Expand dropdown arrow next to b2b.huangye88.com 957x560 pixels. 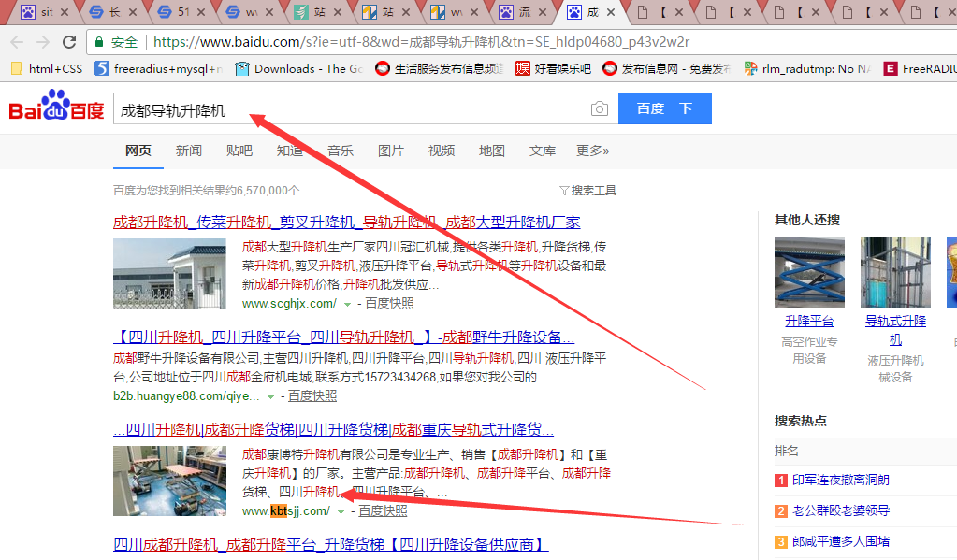(270, 396)
